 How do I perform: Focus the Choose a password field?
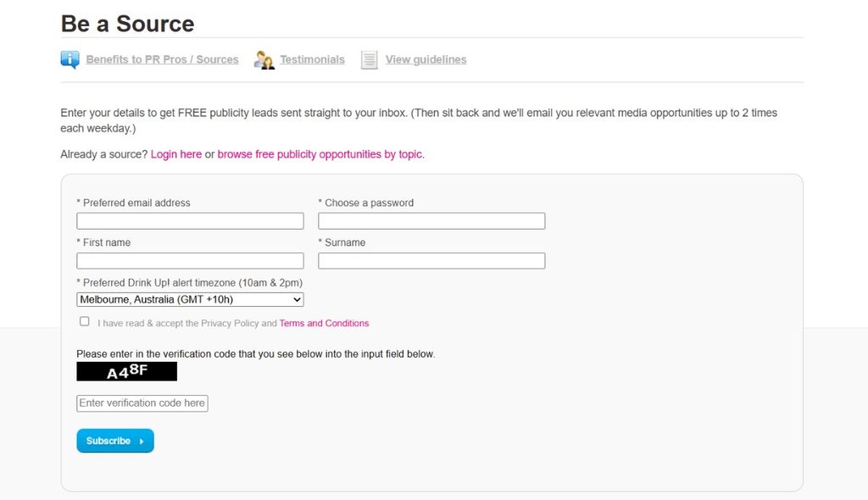(431, 221)
